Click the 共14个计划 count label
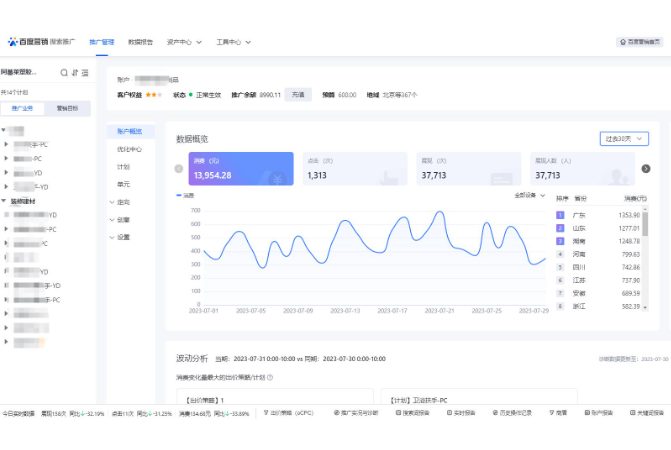671x450 pixels. point(15,92)
